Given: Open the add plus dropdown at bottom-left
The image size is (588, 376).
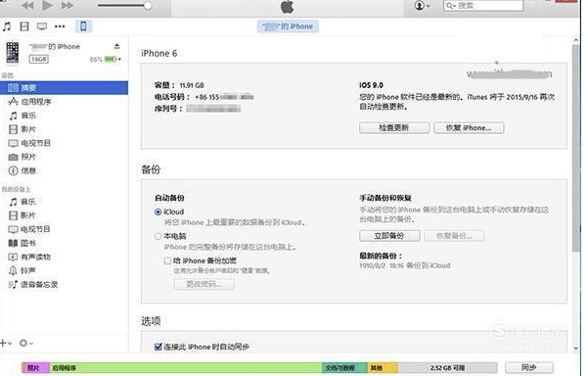Looking at the screenshot, I should coord(6,343).
